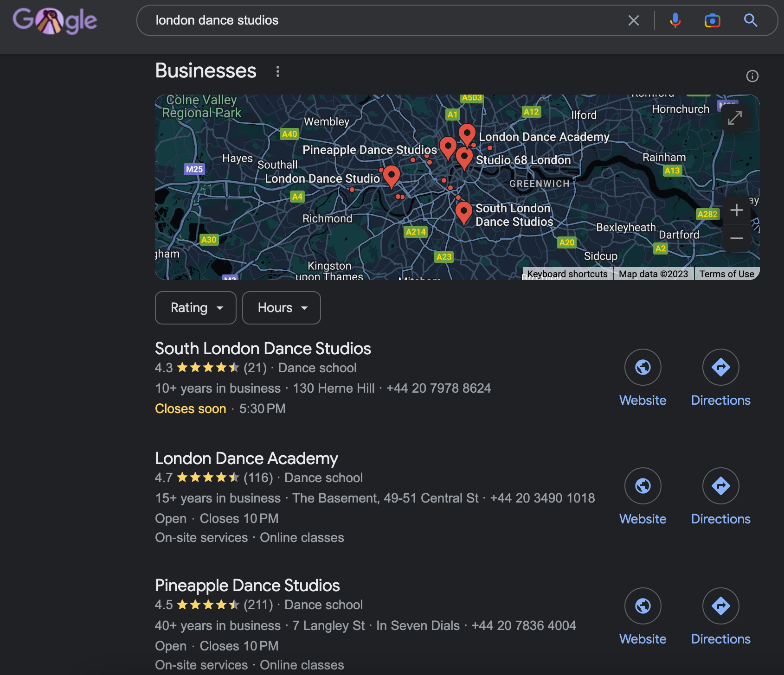Open the map Terms of Use
Screen dimensions: 784x675
pos(726,274)
